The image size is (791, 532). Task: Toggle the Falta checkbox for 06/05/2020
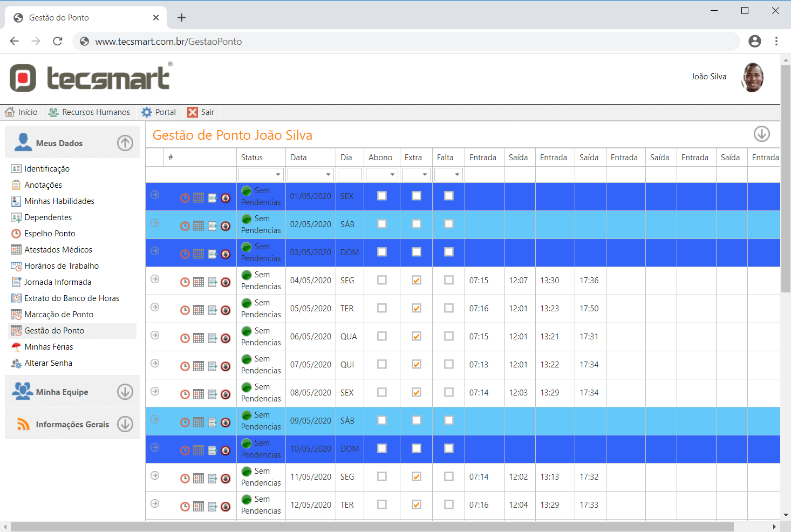(449, 336)
